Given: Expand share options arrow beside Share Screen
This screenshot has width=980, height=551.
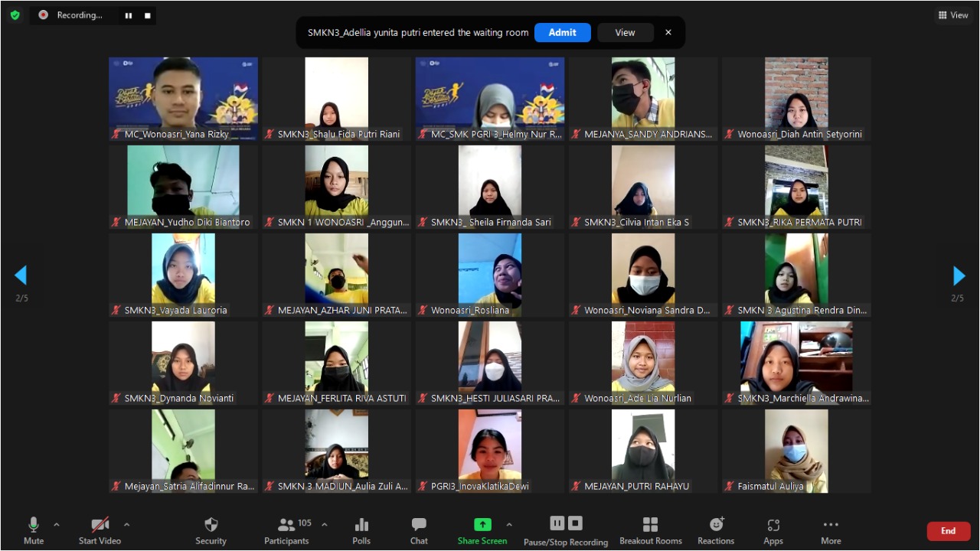Looking at the screenshot, I should pos(509,525).
